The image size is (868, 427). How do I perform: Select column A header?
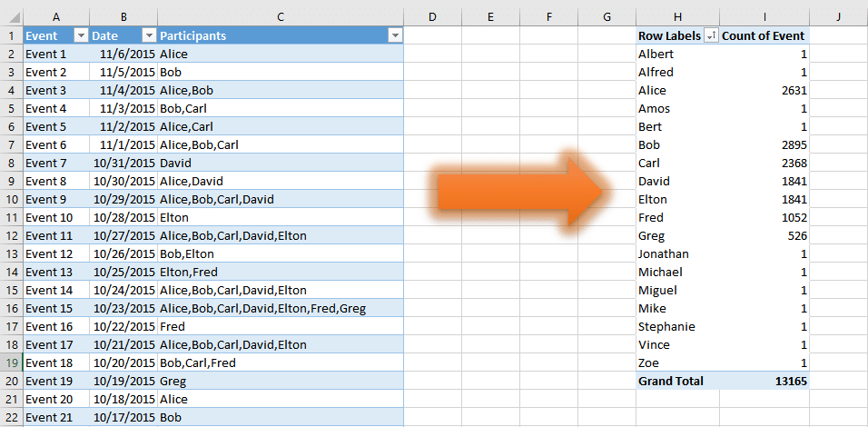click(x=56, y=17)
